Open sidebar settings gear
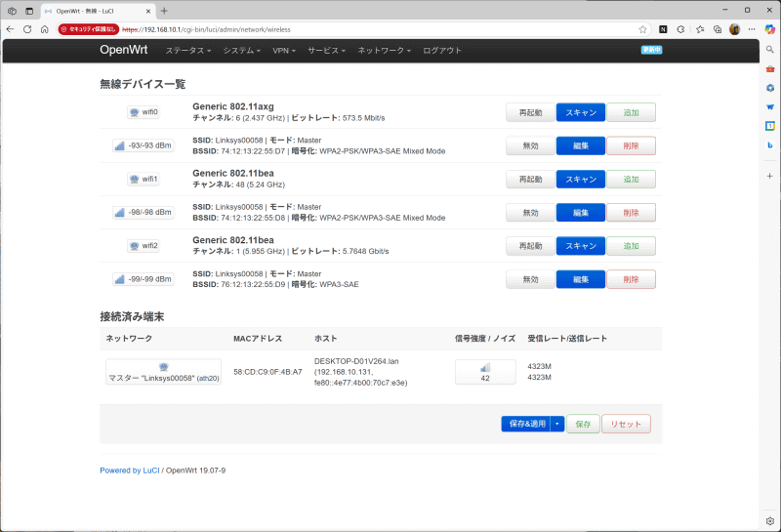The height and width of the screenshot is (532, 781). click(769, 521)
